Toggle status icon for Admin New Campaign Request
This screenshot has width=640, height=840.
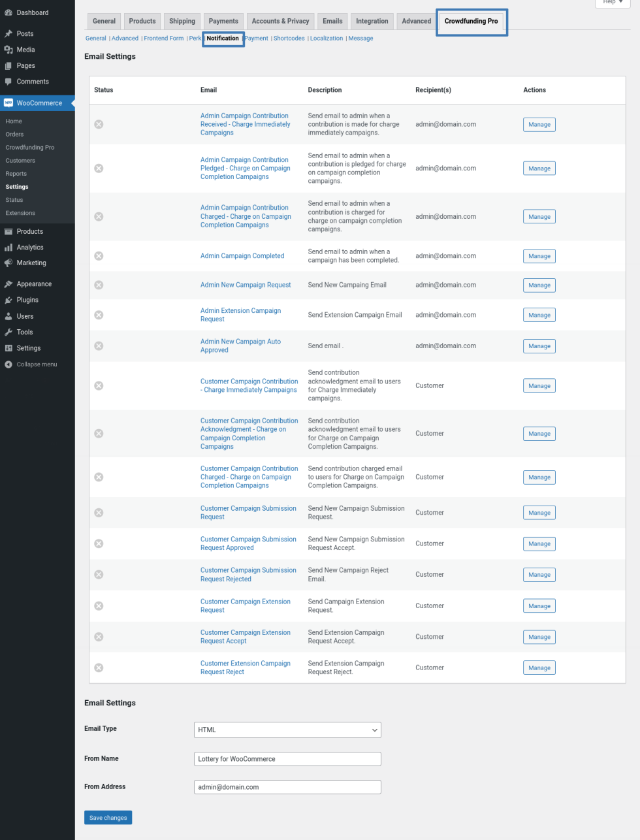point(99,285)
